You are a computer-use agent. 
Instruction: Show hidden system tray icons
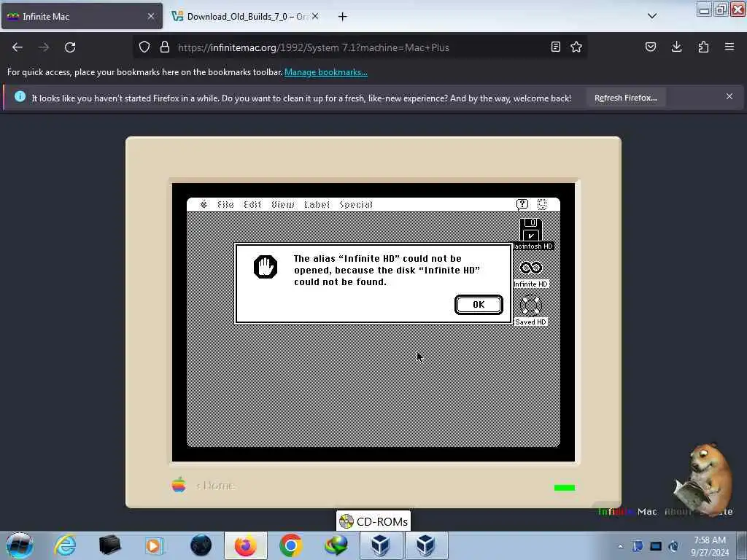click(x=620, y=546)
